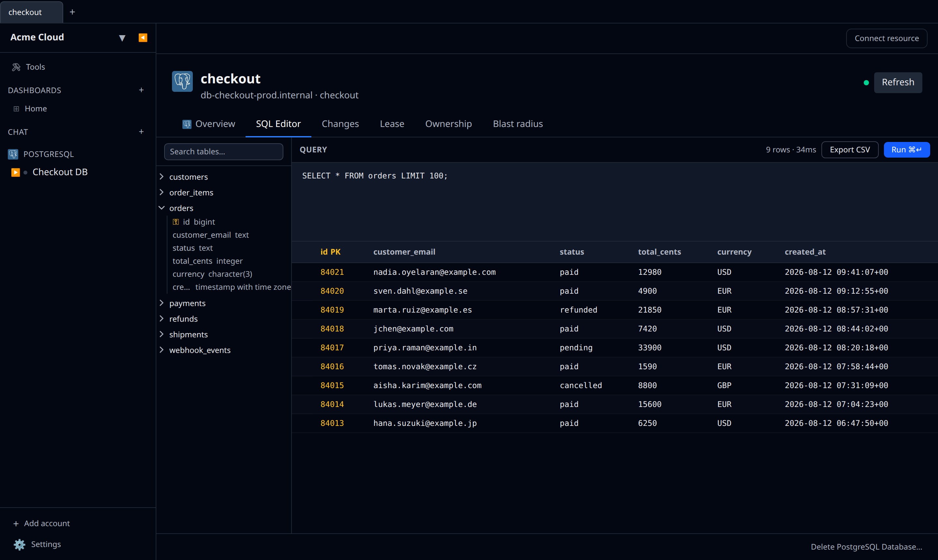Go to the Lease tab
The image size is (938, 560).
point(392,124)
